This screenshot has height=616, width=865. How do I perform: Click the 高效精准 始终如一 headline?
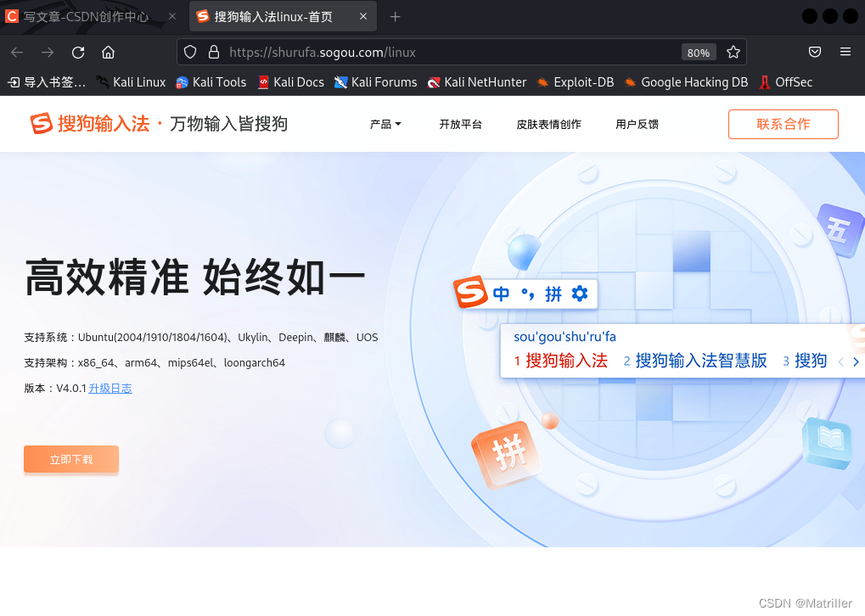[x=194, y=277]
